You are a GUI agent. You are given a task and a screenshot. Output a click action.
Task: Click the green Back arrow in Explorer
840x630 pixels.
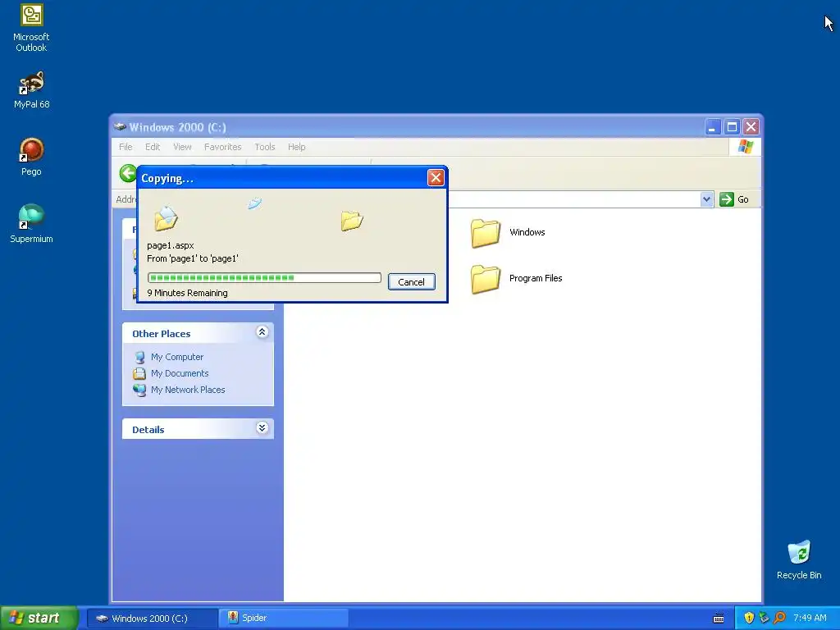[x=127, y=173]
